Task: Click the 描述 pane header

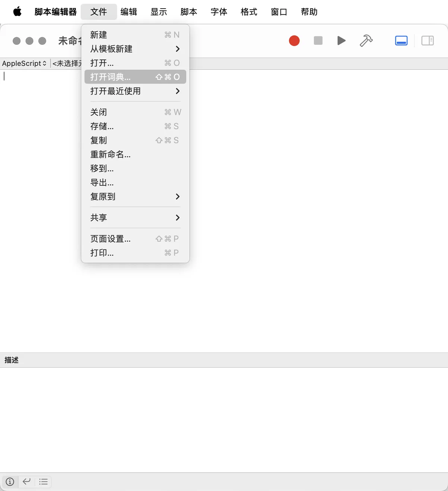Action: point(224,360)
